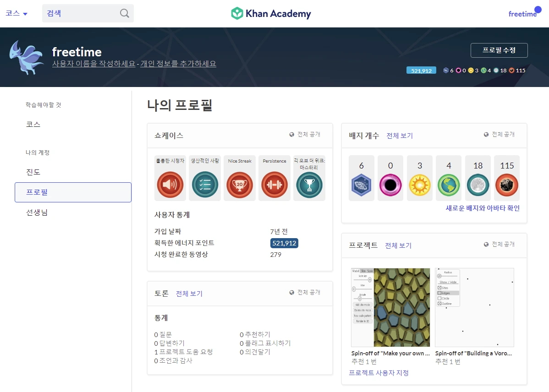Click the Black Hole badge card showing 0

(390, 178)
